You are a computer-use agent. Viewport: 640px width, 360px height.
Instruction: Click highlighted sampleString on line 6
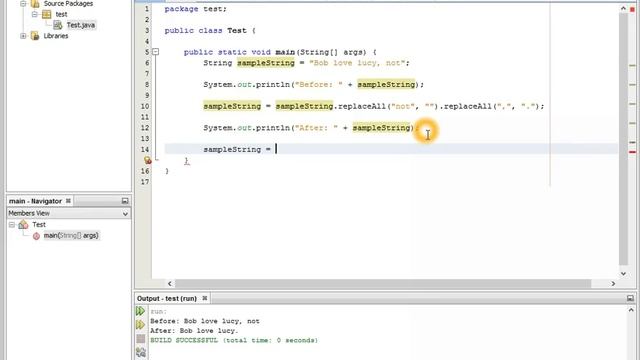pos(266,63)
